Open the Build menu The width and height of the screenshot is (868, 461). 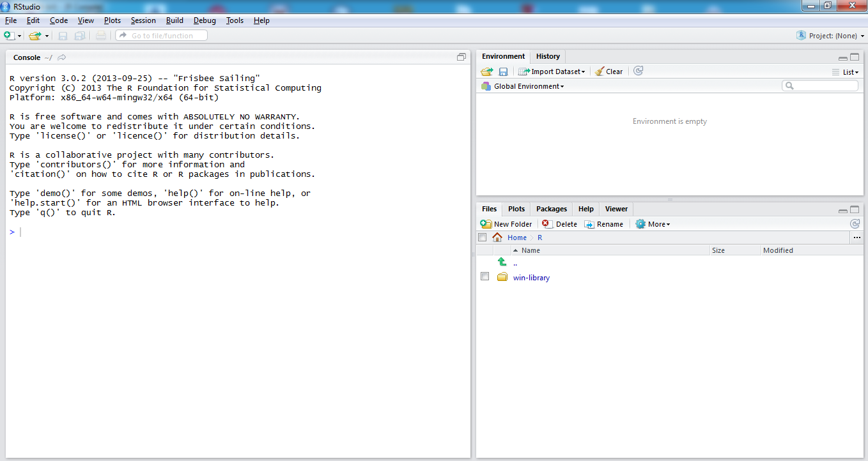coord(174,20)
